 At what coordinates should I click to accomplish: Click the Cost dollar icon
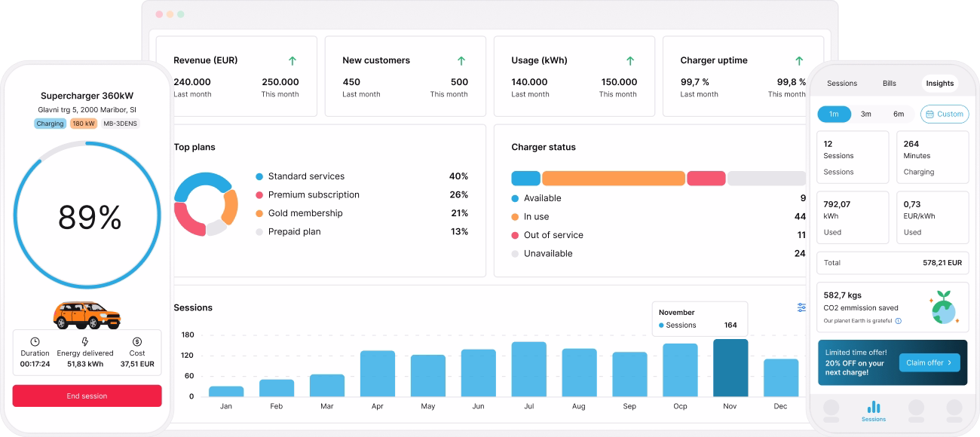[x=137, y=342]
